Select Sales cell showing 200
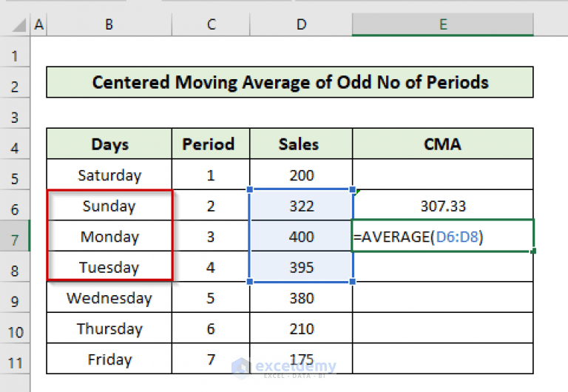 pyautogui.click(x=301, y=175)
